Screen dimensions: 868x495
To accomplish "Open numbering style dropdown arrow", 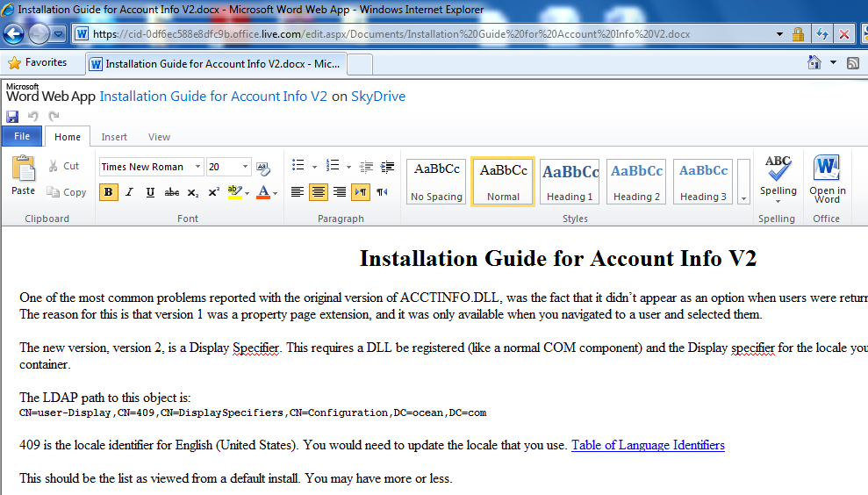I will (x=348, y=167).
